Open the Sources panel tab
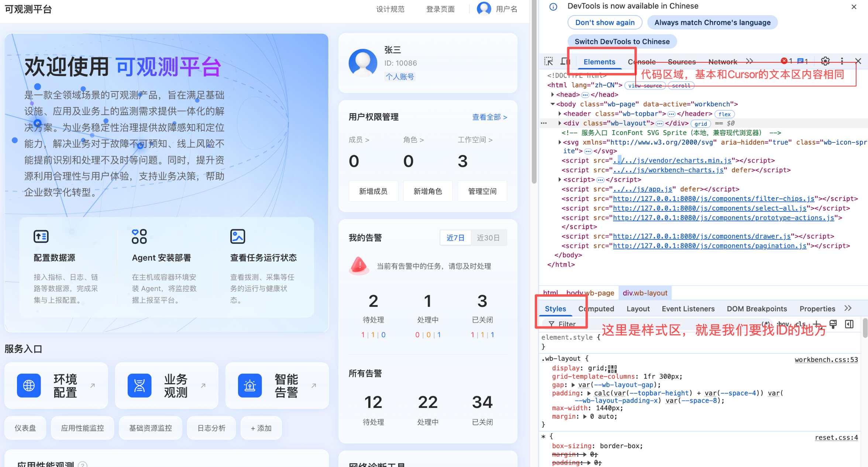The width and height of the screenshot is (868, 467). point(682,62)
